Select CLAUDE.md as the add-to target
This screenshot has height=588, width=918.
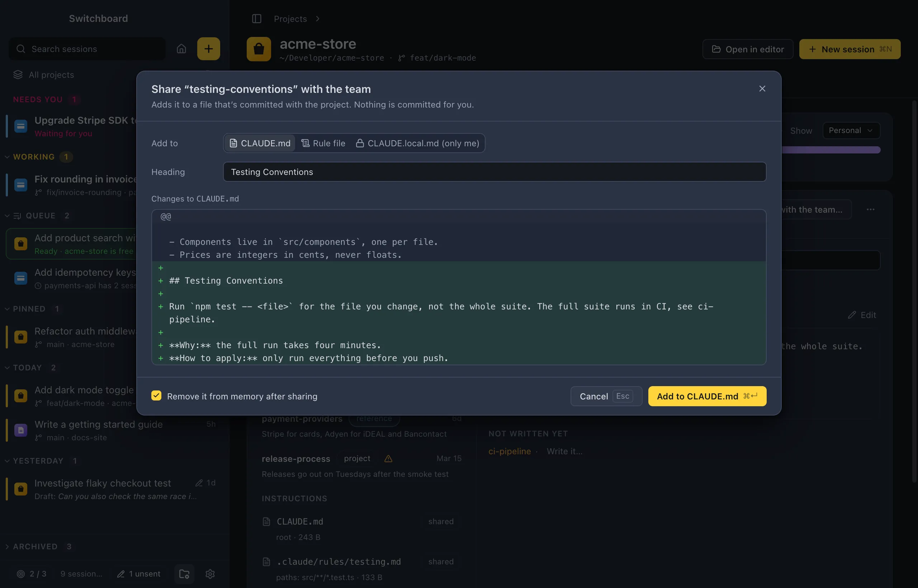coord(260,143)
